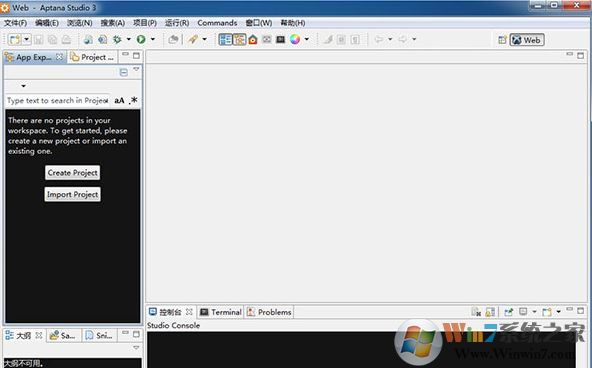
Task: Open the theme color wheel picker
Action: 295,39
